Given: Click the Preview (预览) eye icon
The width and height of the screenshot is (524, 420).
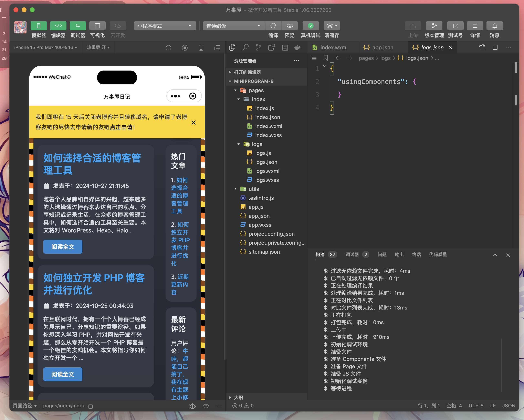Looking at the screenshot, I should [x=290, y=26].
